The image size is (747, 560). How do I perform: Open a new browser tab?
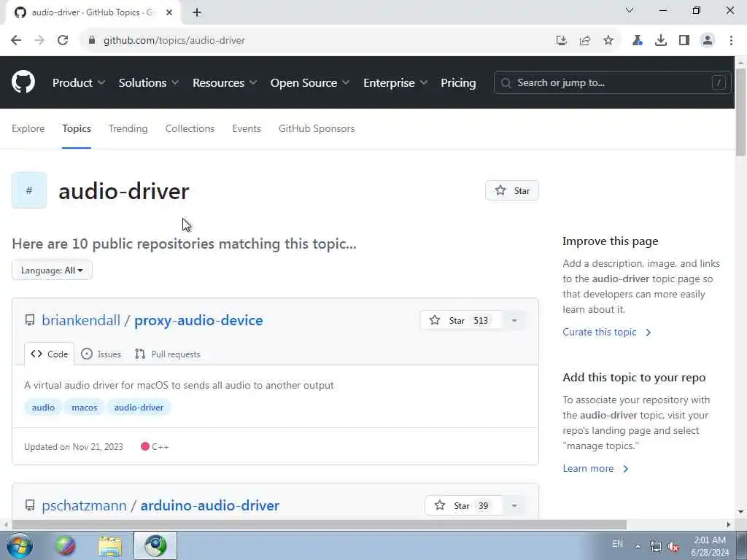(197, 12)
